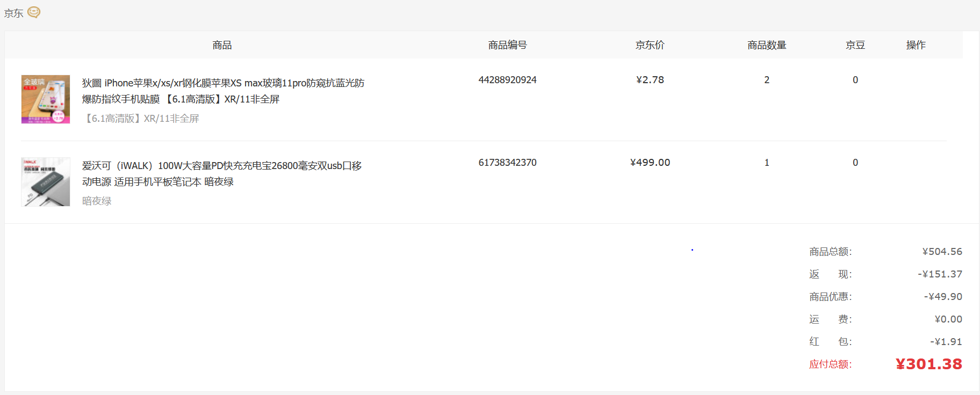The image size is (980, 395).
Task: Click the 暗夜绿 color spec text
Action: (97, 201)
